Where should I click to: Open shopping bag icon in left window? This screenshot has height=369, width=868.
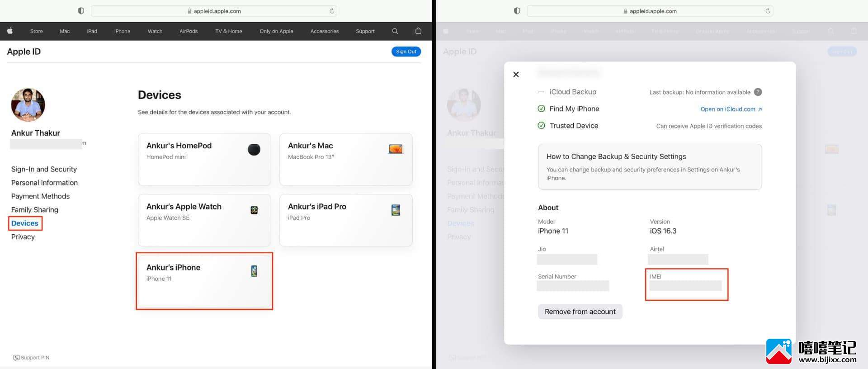418,31
